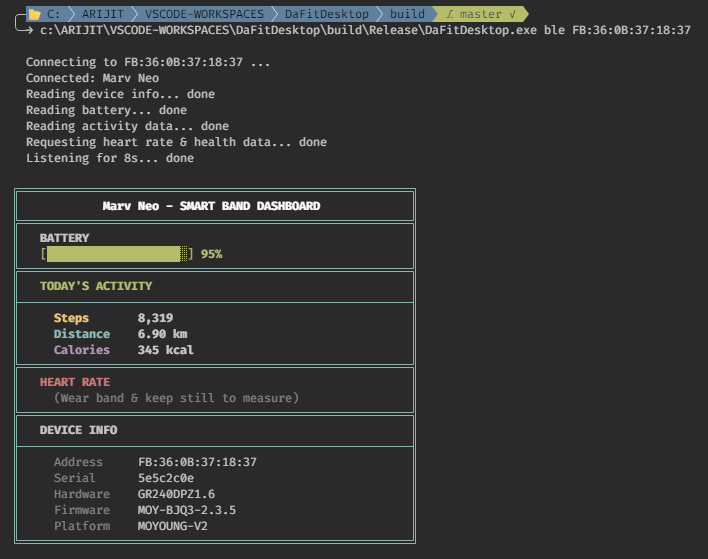Click the git branch icon before master
The height and width of the screenshot is (559, 708).
[450, 14]
